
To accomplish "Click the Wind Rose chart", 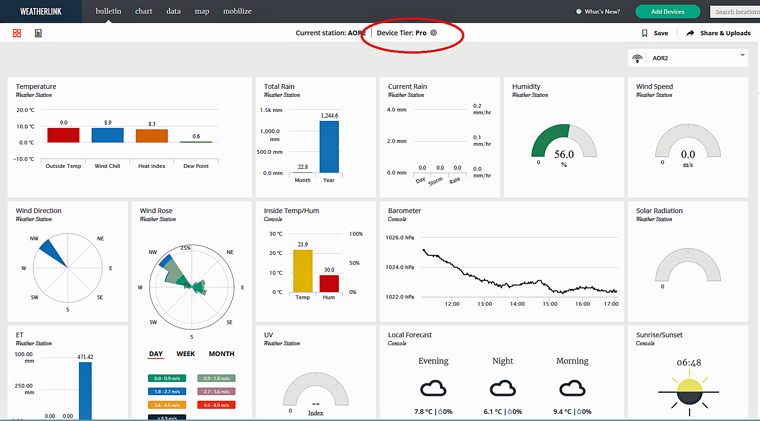I will pyautogui.click(x=192, y=287).
